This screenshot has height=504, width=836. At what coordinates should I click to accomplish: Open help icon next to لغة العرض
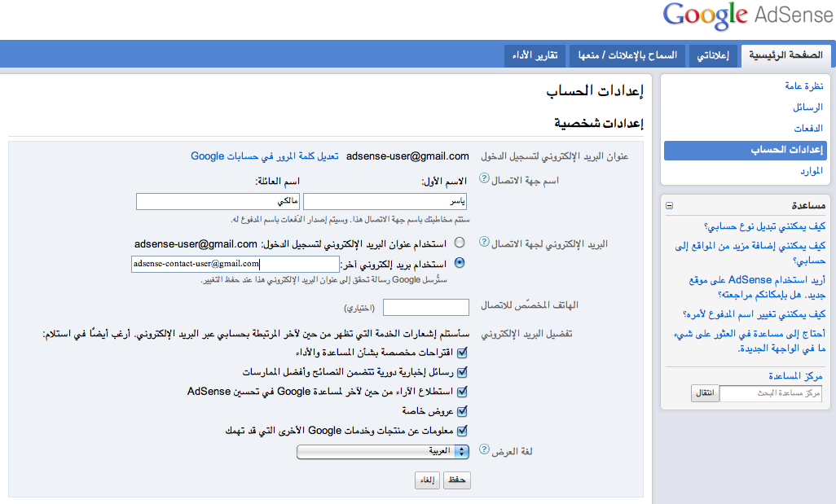(484, 449)
